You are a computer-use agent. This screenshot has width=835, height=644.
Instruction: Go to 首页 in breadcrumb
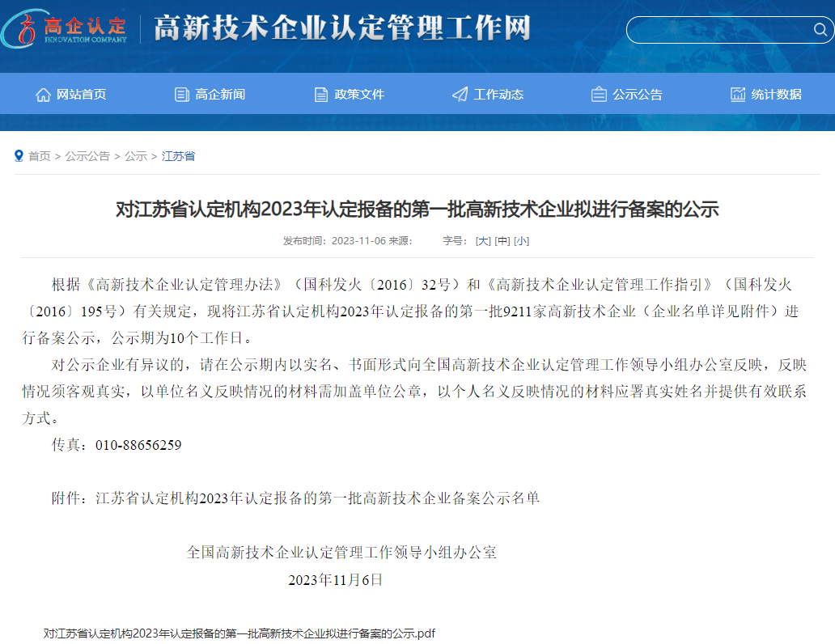[39, 156]
